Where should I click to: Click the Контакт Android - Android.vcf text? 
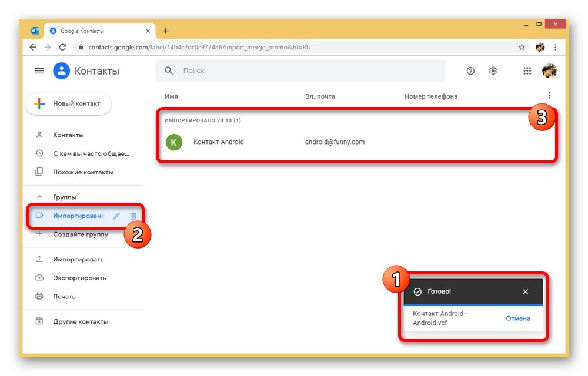pos(440,318)
